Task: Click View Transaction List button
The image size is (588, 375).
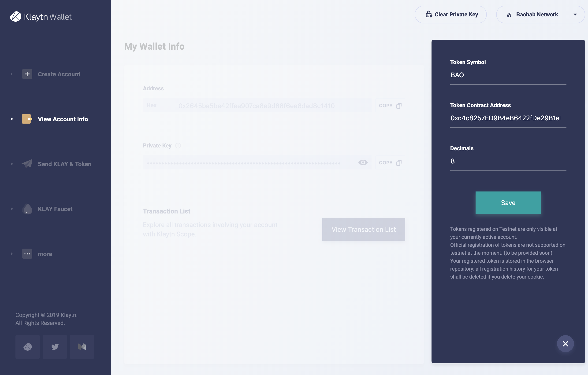Action: (363, 229)
